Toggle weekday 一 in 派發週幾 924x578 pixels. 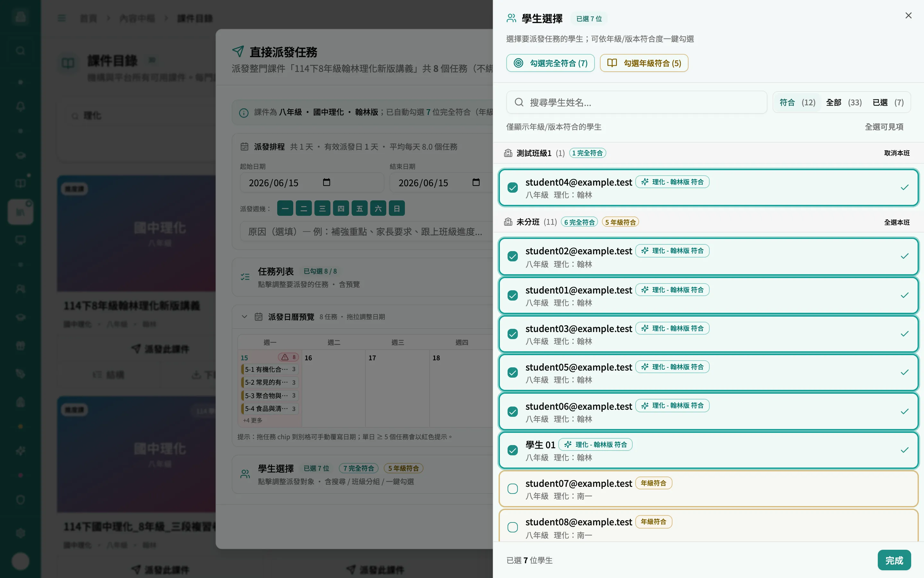click(x=285, y=208)
